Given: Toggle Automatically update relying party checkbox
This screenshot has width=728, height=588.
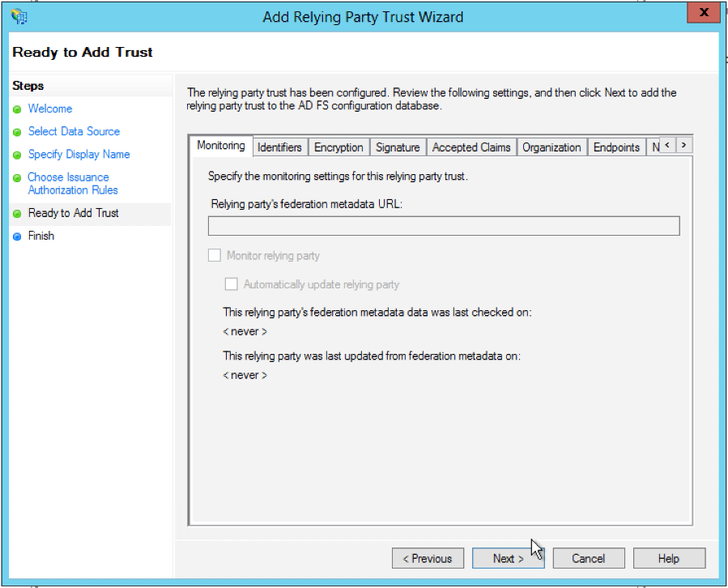Looking at the screenshot, I should pos(231,284).
